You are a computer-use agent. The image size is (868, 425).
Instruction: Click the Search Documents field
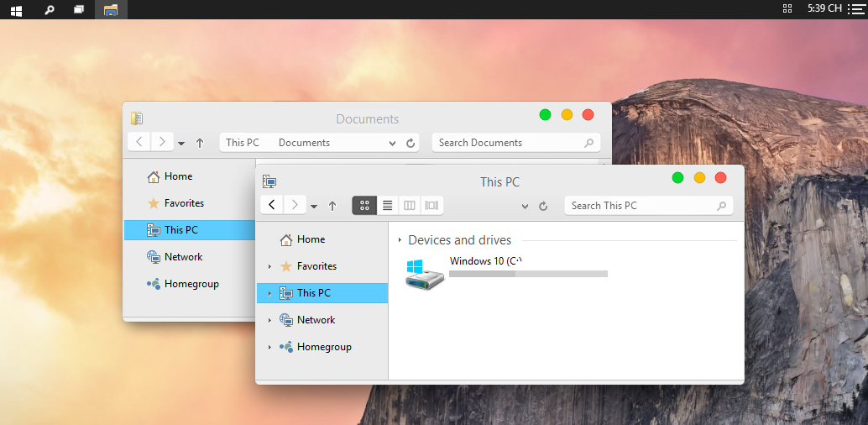click(x=516, y=143)
